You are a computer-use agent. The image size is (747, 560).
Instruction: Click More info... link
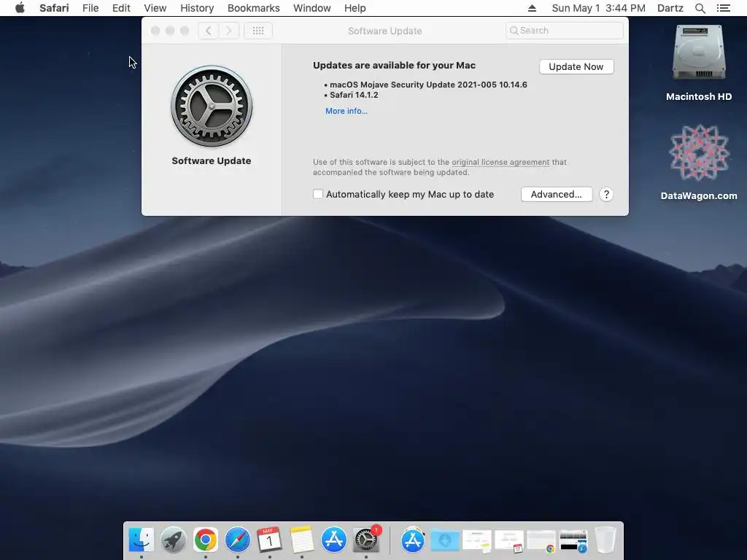coord(347,111)
